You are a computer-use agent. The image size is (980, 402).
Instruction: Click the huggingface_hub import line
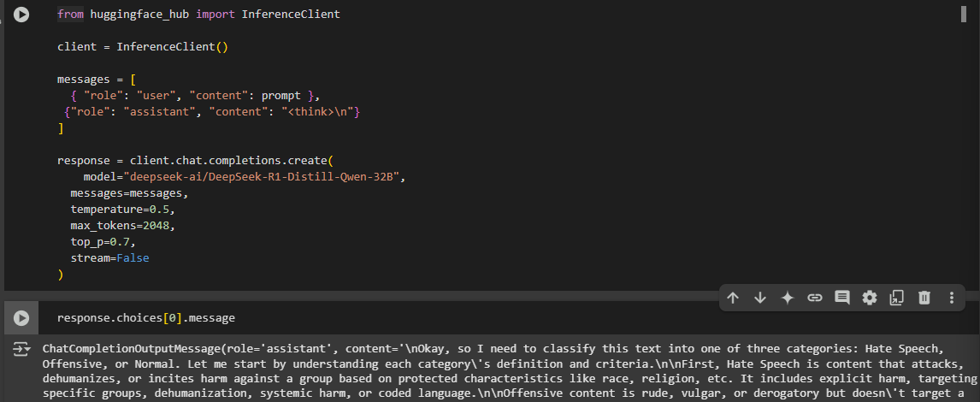pyautogui.click(x=198, y=15)
